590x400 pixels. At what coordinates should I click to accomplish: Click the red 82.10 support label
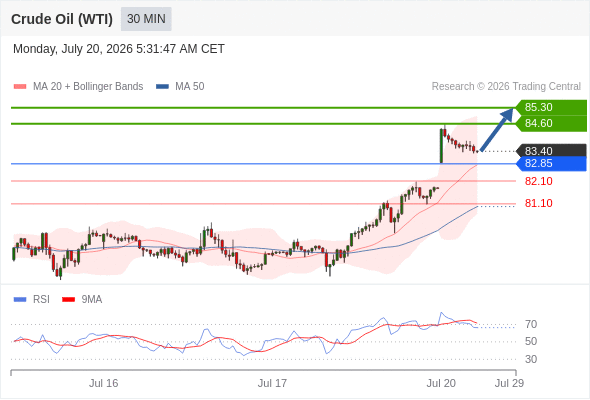coord(539,181)
